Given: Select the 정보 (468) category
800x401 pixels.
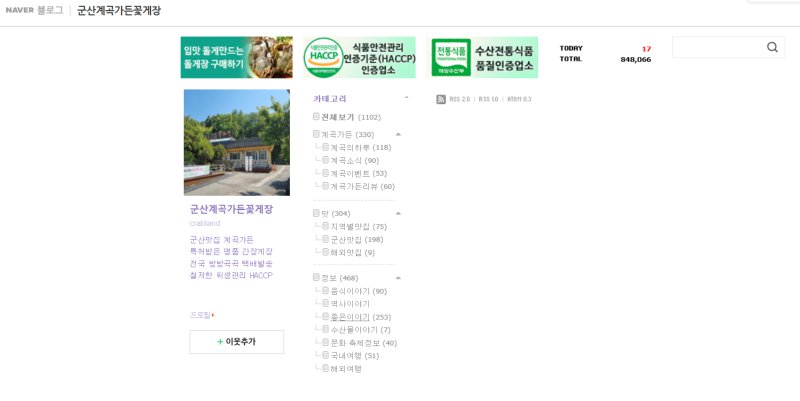Looking at the screenshot, I should coord(339,278).
